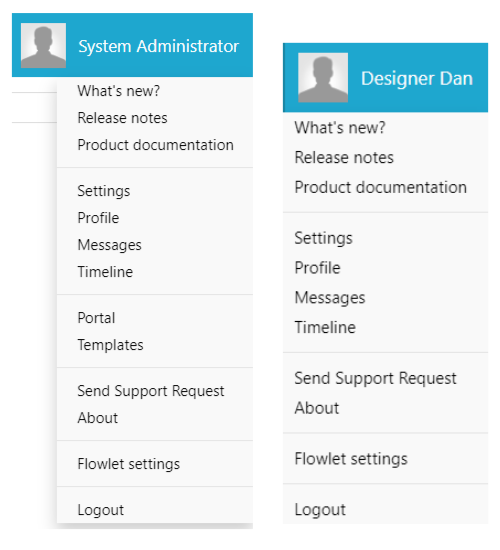Screen dimensions: 500x550
Task: Select Settings in System Administrator menu
Action: click(104, 191)
